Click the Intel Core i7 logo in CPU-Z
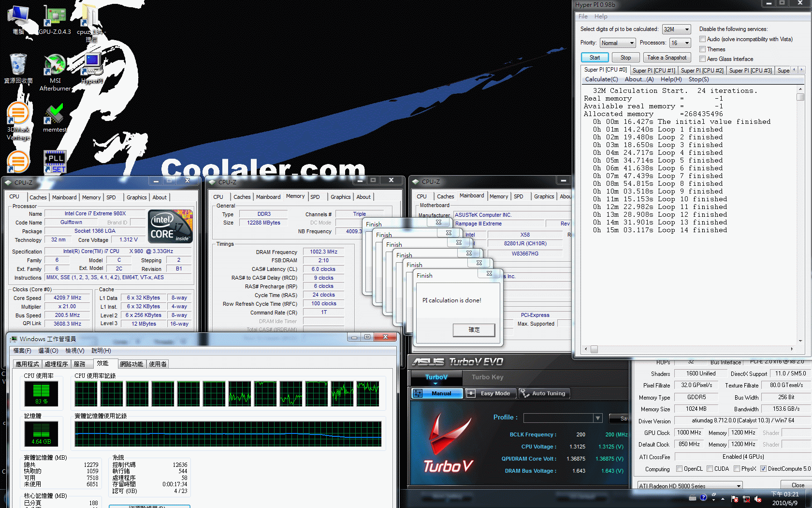 click(171, 226)
